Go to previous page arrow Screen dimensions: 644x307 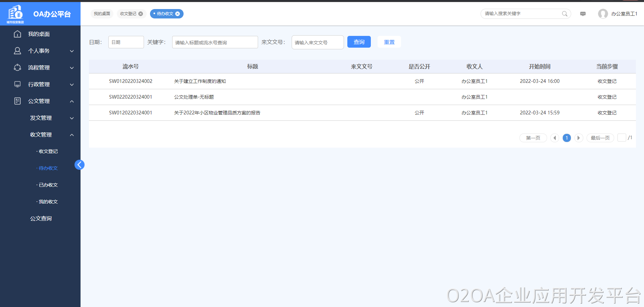pos(555,138)
